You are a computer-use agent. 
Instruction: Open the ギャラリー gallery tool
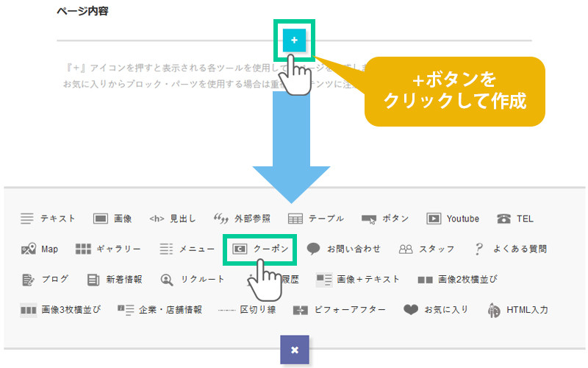pos(108,249)
